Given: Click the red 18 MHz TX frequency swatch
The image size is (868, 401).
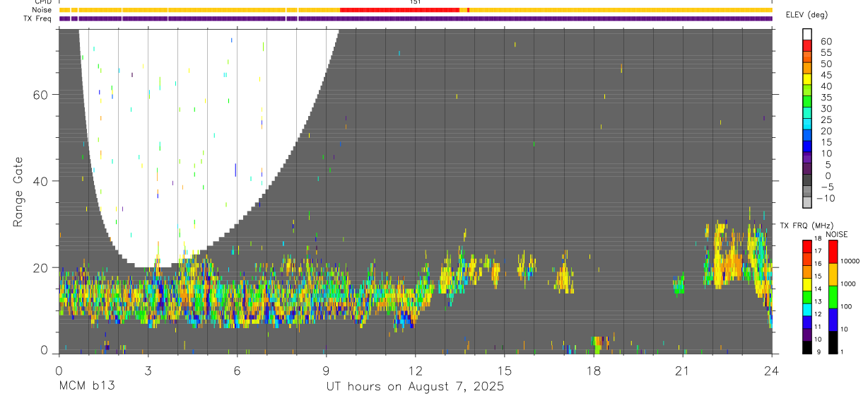Looking at the screenshot, I should 807,245.
